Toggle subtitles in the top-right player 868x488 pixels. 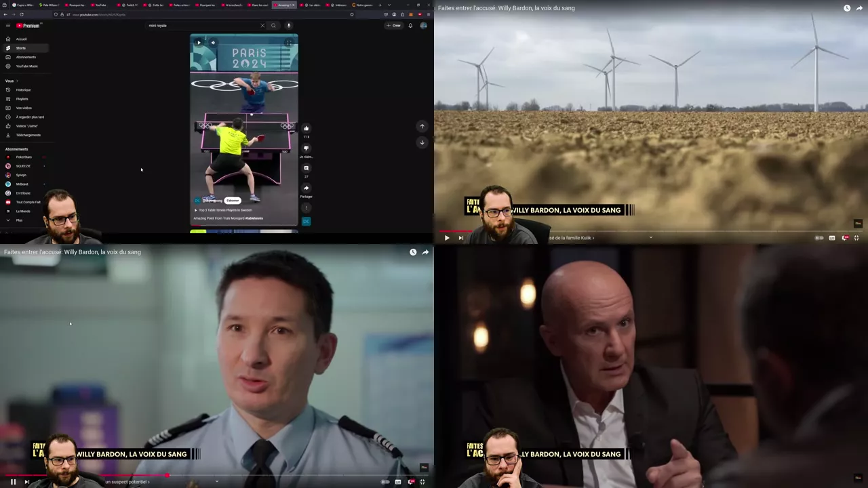(832, 238)
